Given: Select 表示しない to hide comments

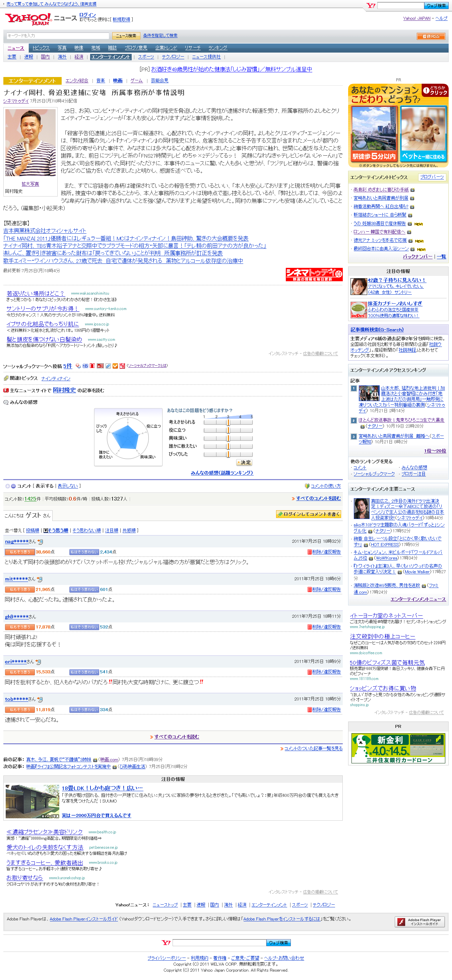Looking at the screenshot, I should pos(68,486).
